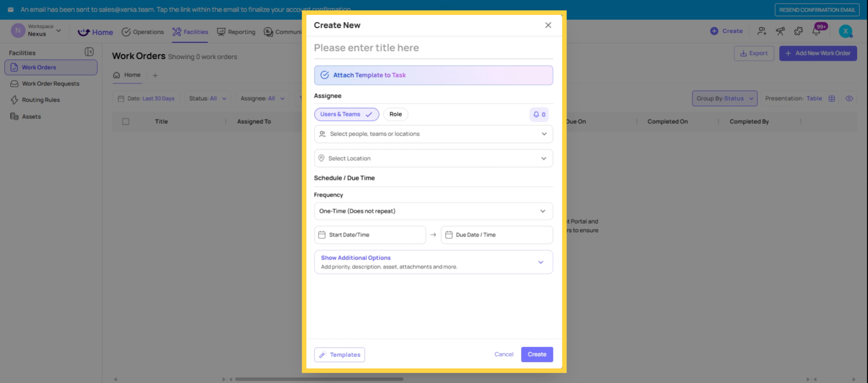Toggle the select-all table checkbox
868x383 pixels.
(126, 121)
